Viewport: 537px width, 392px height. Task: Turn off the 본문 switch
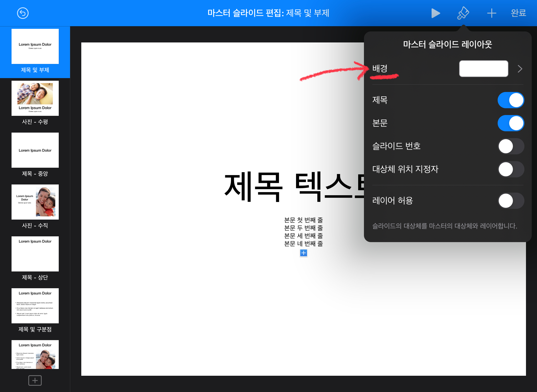511,123
